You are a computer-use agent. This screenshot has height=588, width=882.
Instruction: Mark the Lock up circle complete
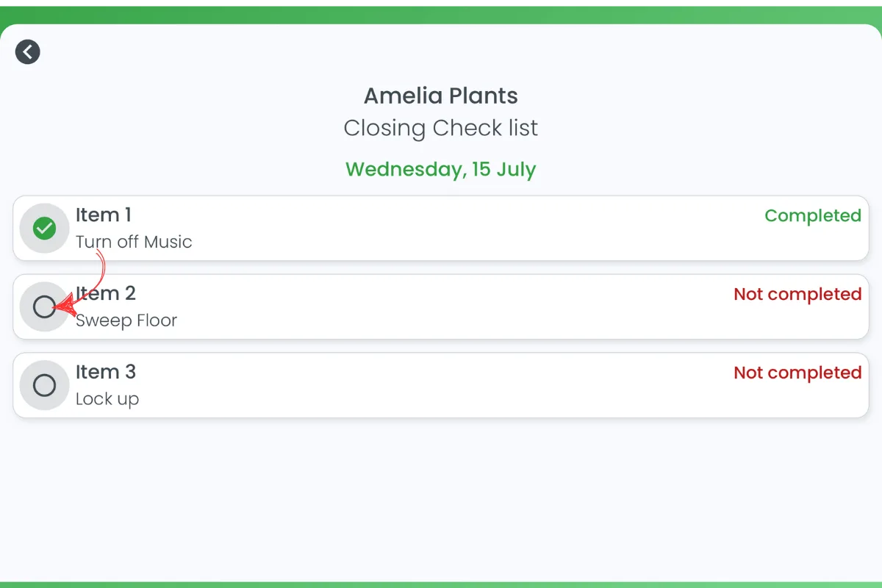[45, 385]
